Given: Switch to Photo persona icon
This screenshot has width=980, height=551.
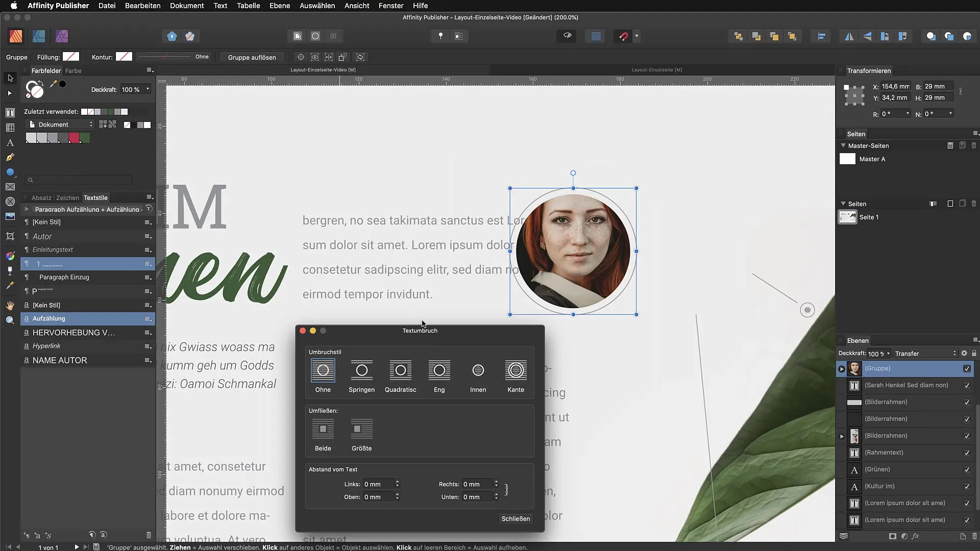Looking at the screenshot, I should [62, 36].
